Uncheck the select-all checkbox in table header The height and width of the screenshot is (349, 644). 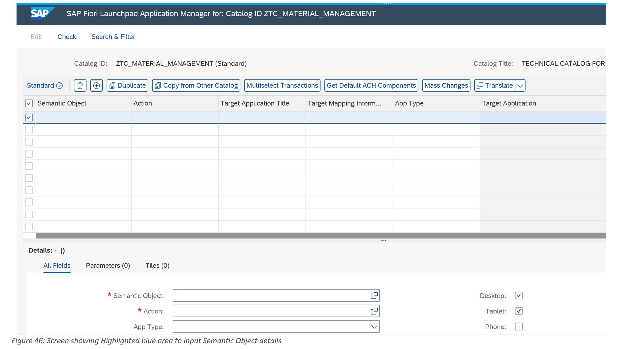[29, 103]
